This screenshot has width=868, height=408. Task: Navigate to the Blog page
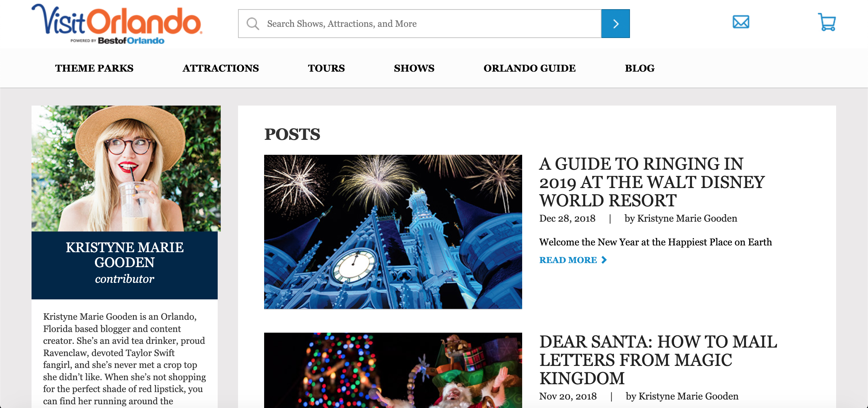click(639, 68)
